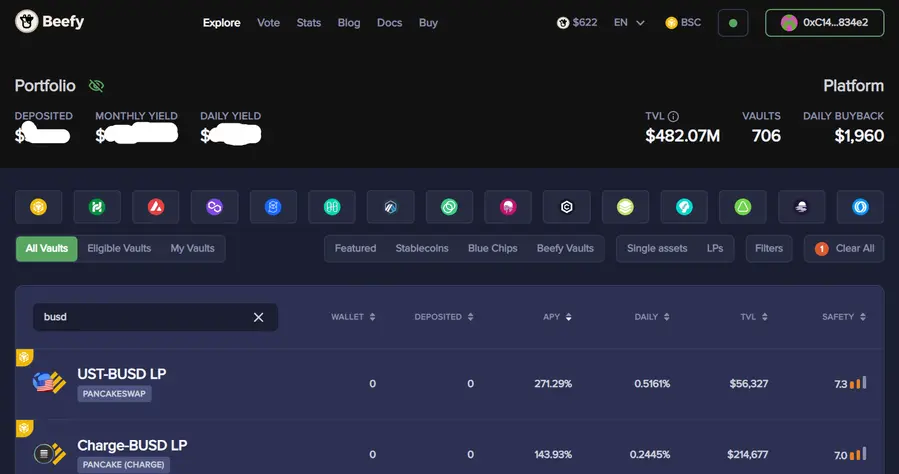
Task: Open wallet 0xC14...834e2 account button
Action: pyautogui.click(x=824, y=23)
